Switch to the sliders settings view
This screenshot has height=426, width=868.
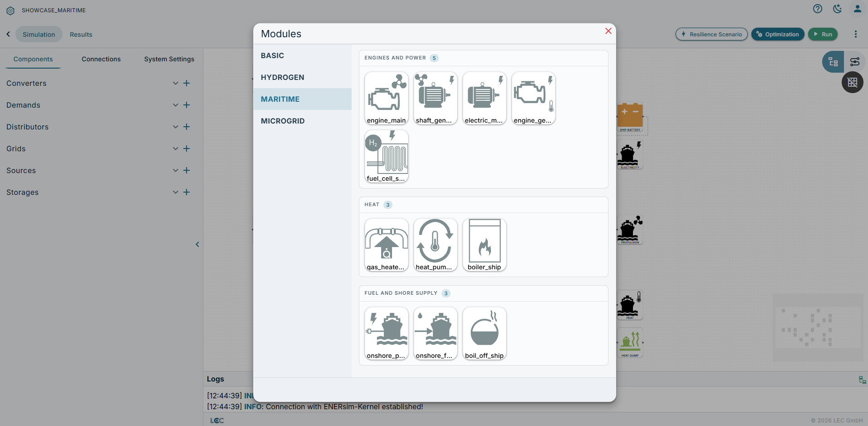[x=855, y=62]
